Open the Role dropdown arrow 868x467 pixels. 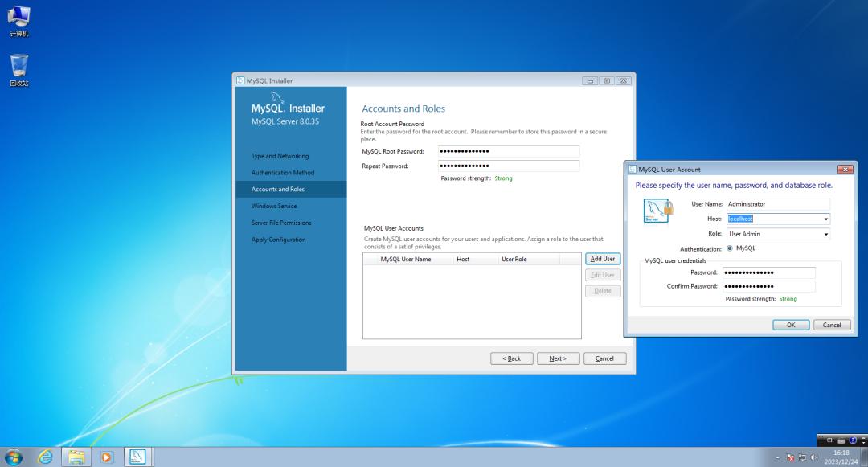pyautogui.click(x=825, y=234)
